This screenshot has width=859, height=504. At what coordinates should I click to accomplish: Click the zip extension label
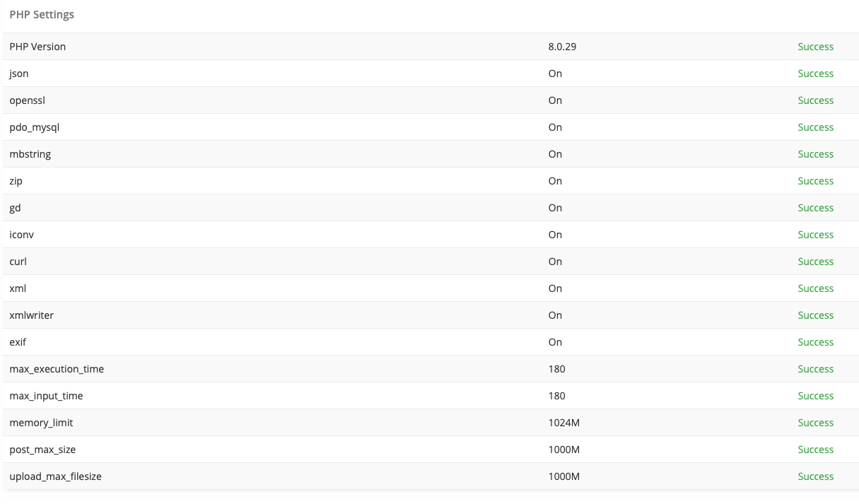(16, 181)
